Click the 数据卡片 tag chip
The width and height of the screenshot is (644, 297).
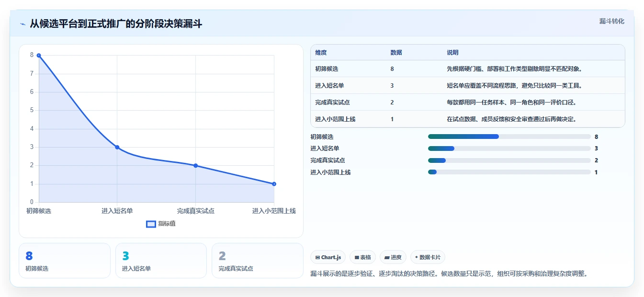[x=428, y=257]
